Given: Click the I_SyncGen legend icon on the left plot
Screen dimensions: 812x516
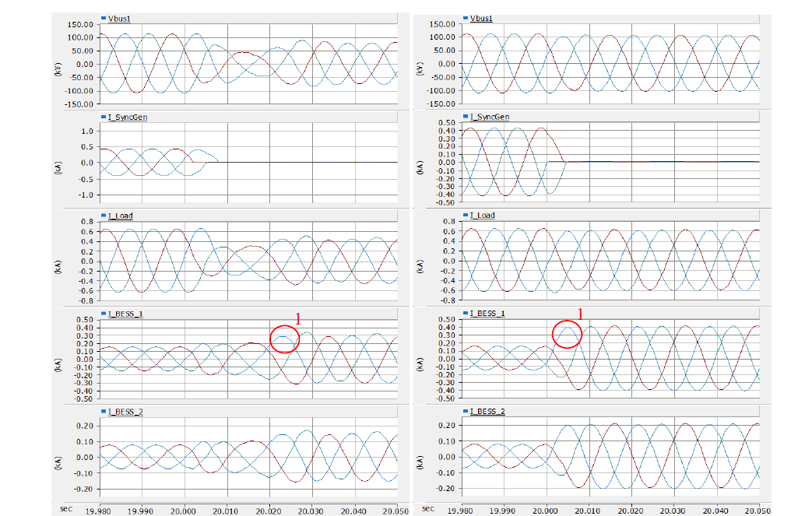Looking at the screenshot, I should pos(102,118).
